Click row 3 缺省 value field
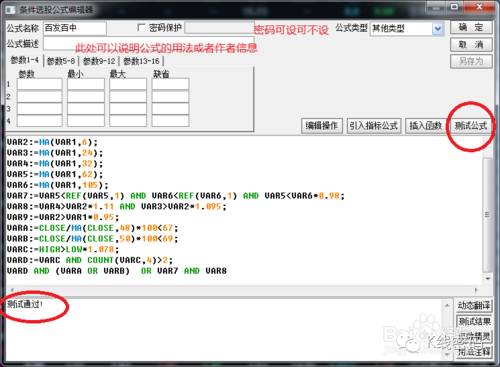This screenshot has width=500, height=367. pos(170,109)
